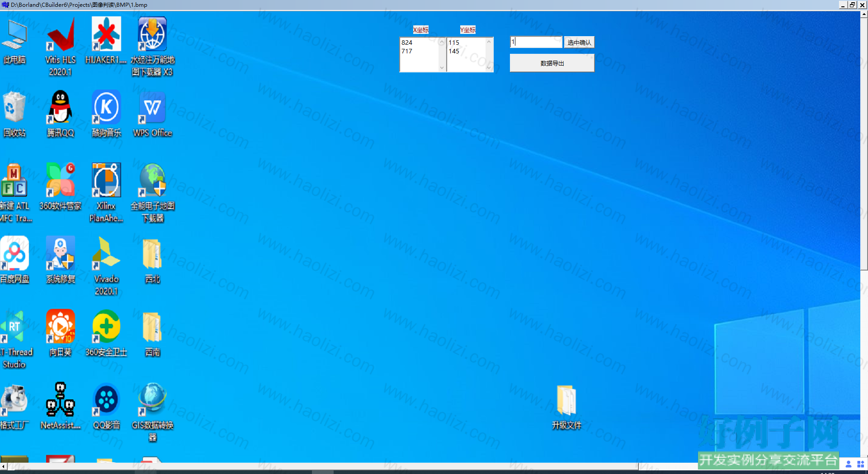Click the vertical scrollbar thumb on the right
Screen dimensions: 868x474
[x=864, y=144]
